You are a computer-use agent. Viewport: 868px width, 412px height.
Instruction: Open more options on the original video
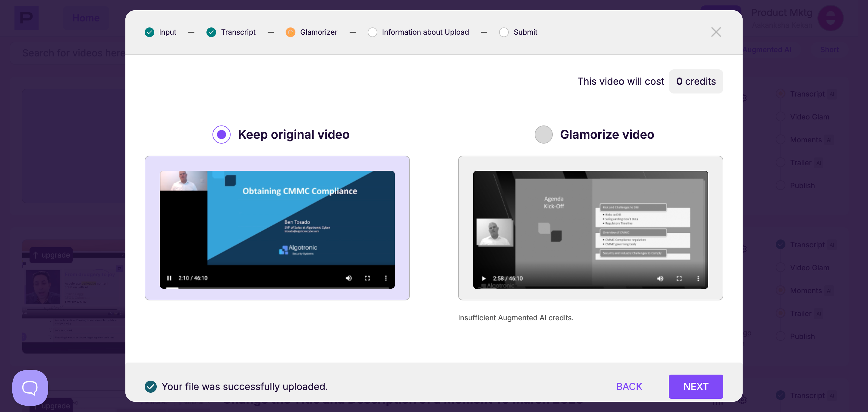pos(386,278)
